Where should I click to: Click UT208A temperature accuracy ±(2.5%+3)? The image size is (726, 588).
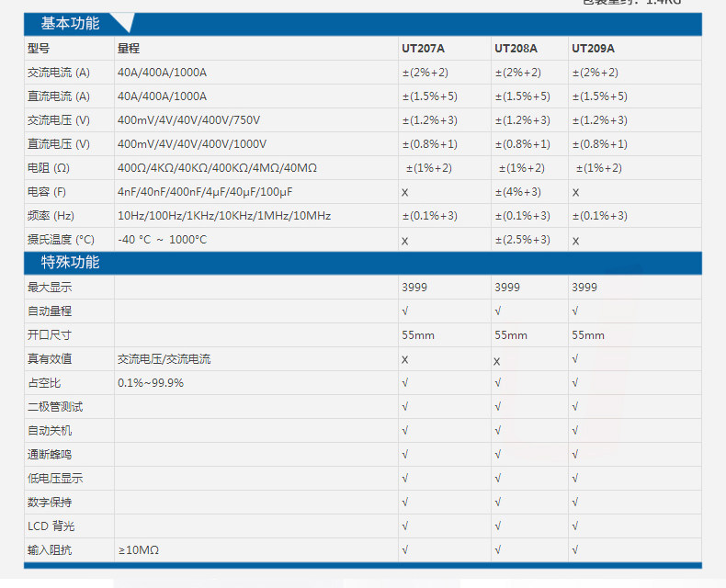click(523, 240)
